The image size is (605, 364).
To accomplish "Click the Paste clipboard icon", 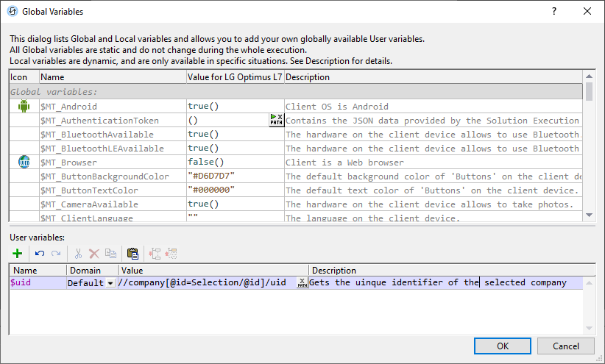I will coord(132,254).
